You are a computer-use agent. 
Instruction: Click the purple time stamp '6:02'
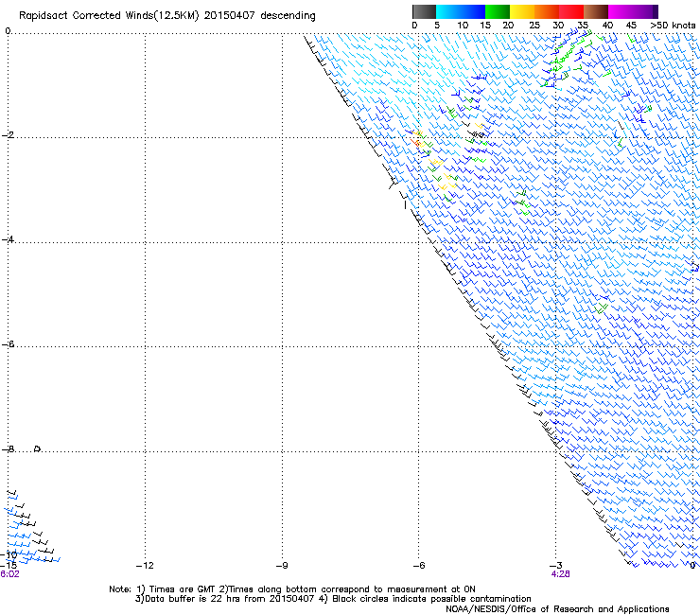click(9, 574)
